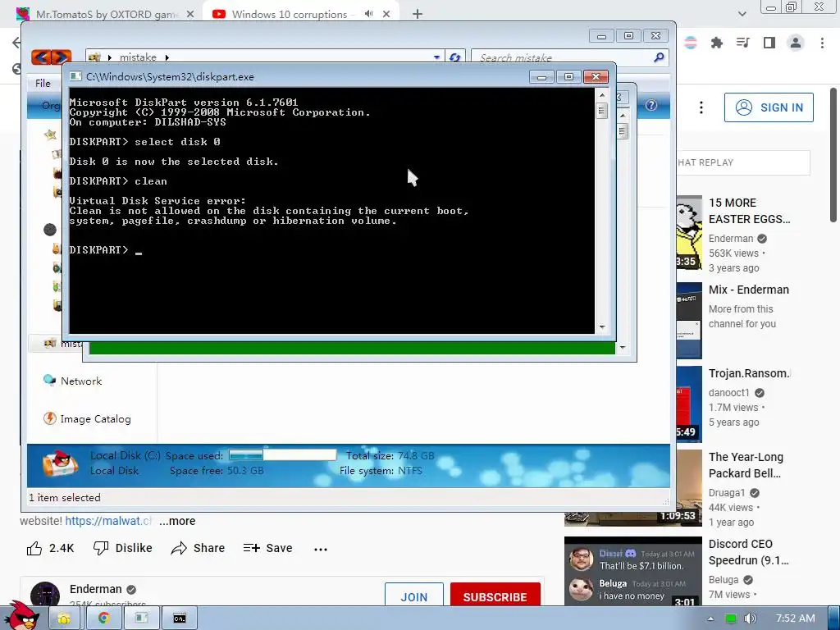The width and height of the screenshot is (840, 630).
Task: Expand the video description with ...more
Action: point(177,521)
